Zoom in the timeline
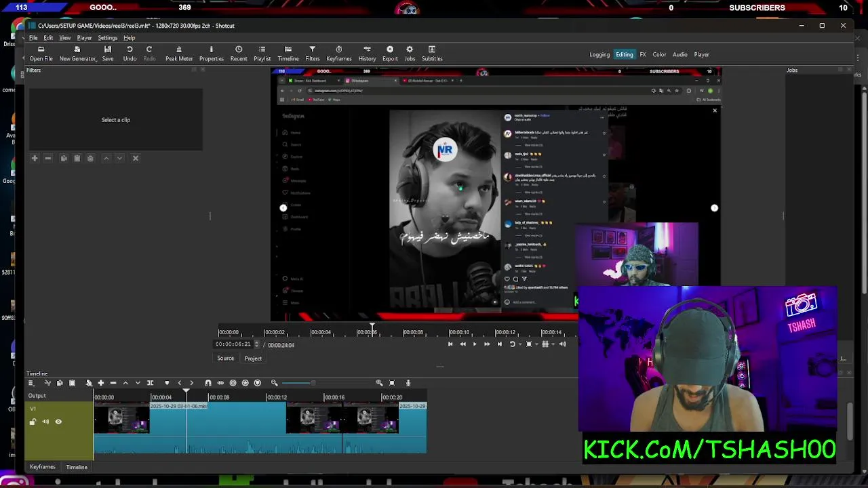This screenshot has height=488, width=868. tap(379, 383)
